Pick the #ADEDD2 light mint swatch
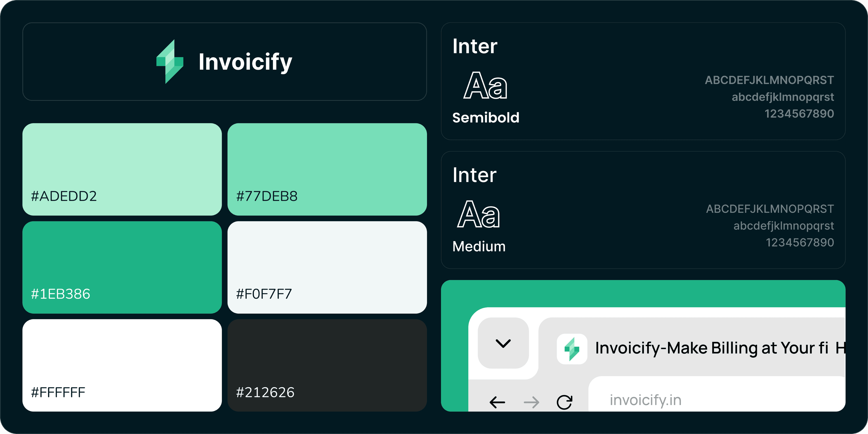 coord(122,169)
